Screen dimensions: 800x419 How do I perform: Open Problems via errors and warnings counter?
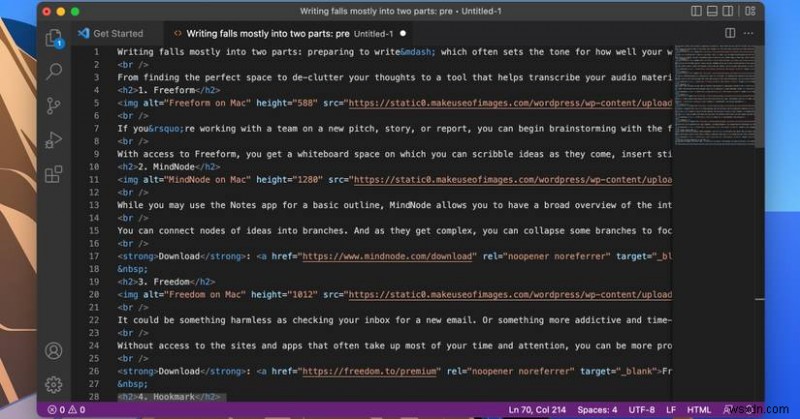pos(66,410)
